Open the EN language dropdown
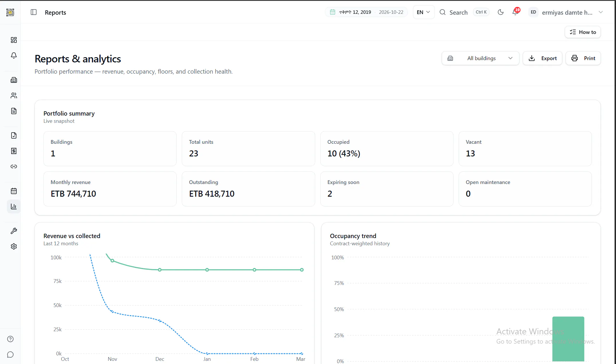The image size is (616, 364). click(x=424, y=12)
